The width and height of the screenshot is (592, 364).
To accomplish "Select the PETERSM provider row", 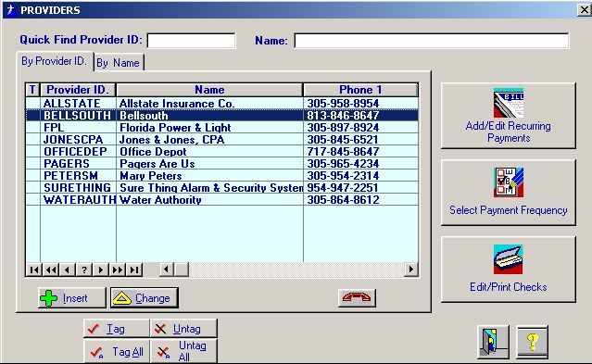I will pyautogui.click(x=222, y=176).
